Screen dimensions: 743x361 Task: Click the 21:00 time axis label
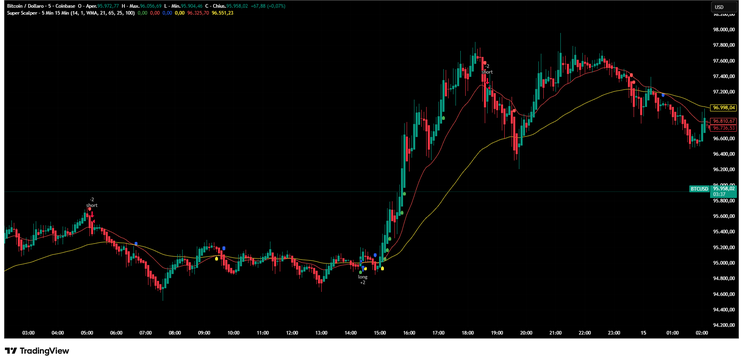(555, 333)
